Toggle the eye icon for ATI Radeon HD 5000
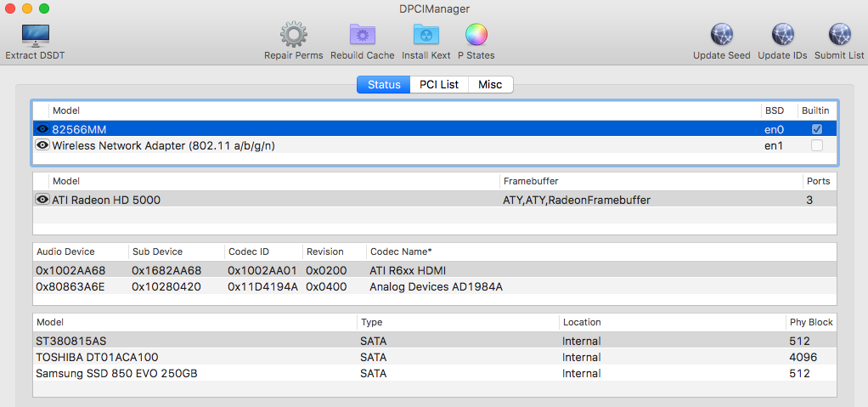This screenshot has height=407, width=868. click(42, 200)
